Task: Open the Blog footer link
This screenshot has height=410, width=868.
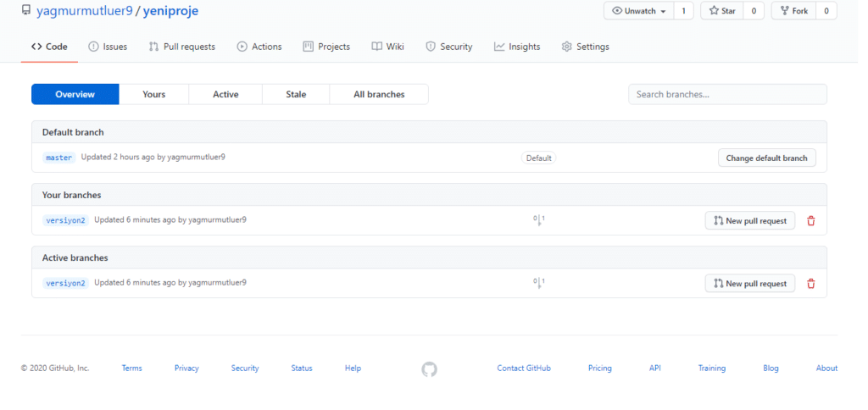Action: pos(771,368)
